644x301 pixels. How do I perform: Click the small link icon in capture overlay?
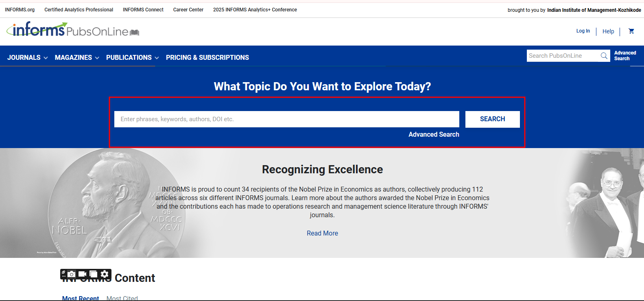63,273
